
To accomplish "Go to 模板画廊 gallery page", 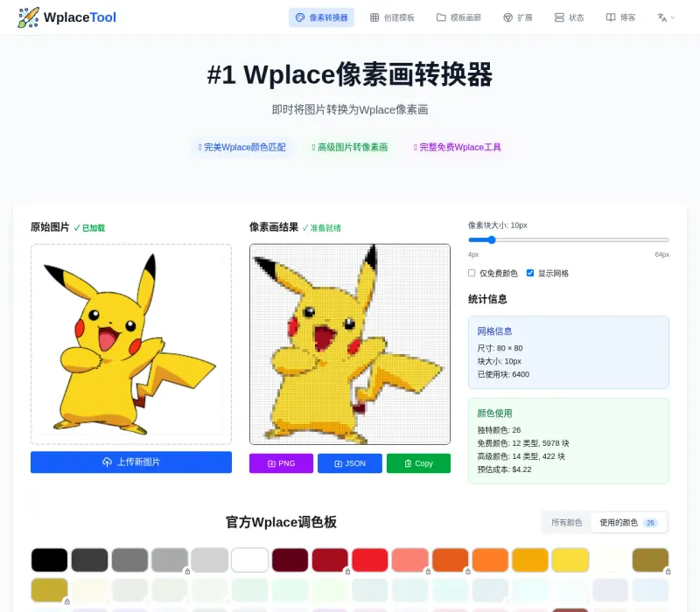I will (x=458, y=17).
